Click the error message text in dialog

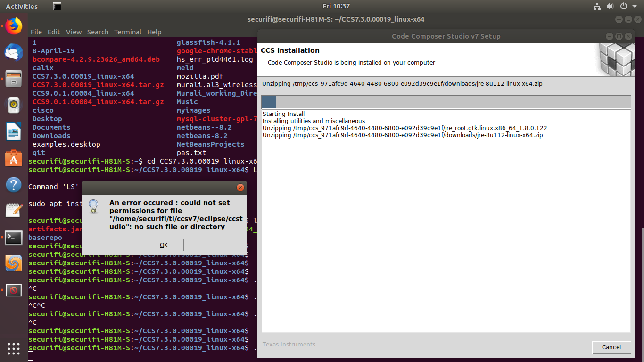click(x=176, y=214)
